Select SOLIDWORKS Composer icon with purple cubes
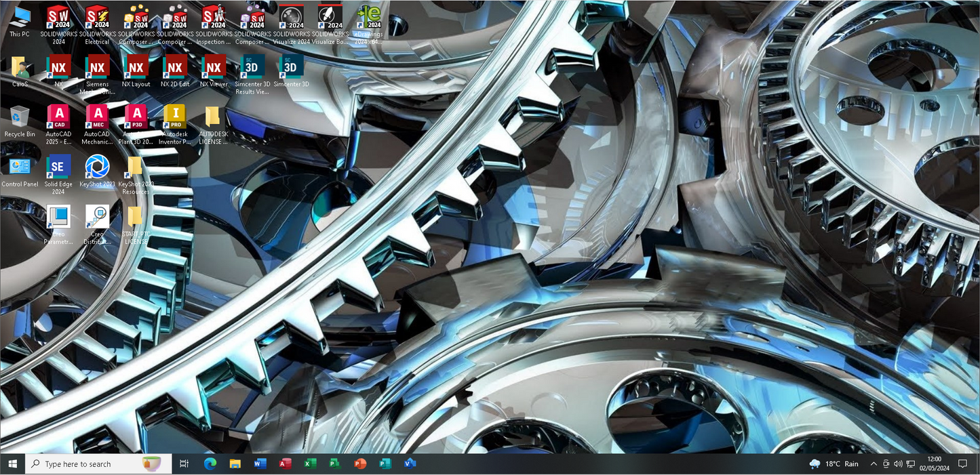 pos(252,24)
